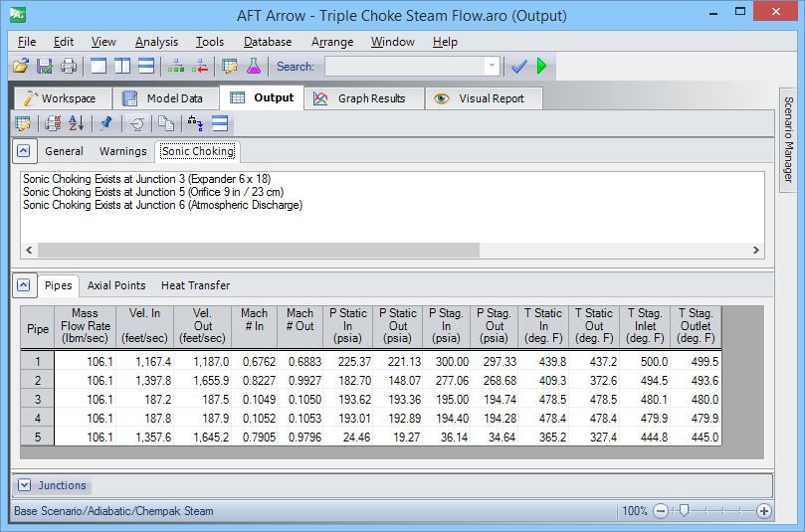Viewport: 805px width, 532px height.
Task: Sort the output with the A-Z icon
Action: 76,123
